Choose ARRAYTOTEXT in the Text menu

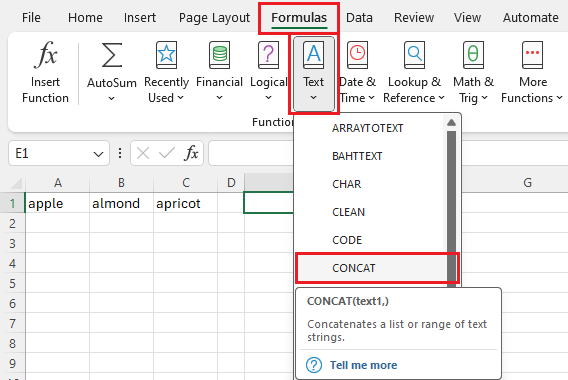[367, 128]
